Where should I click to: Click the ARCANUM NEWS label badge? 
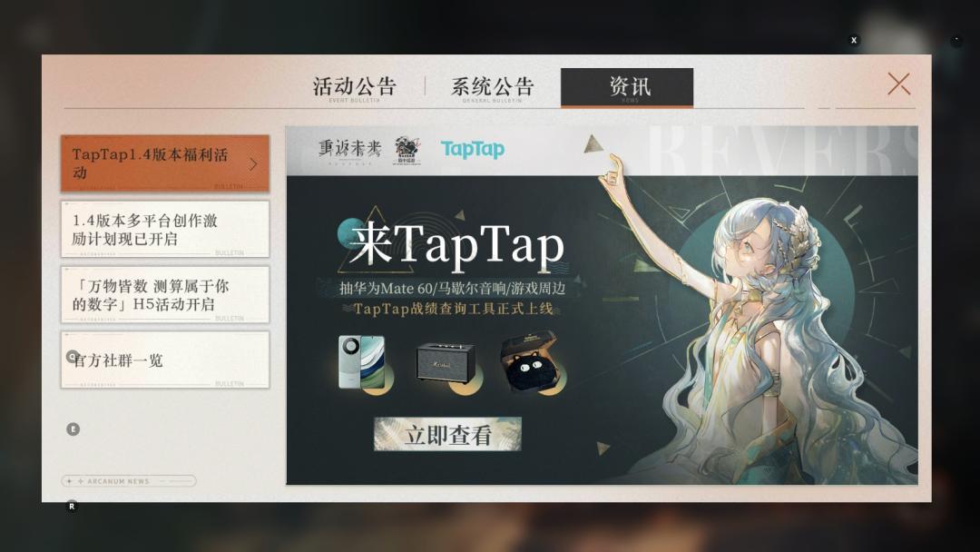pos(128,481)
